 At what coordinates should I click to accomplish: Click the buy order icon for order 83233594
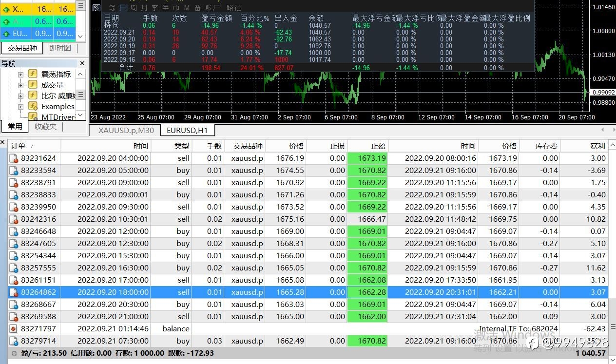(14, 171)
